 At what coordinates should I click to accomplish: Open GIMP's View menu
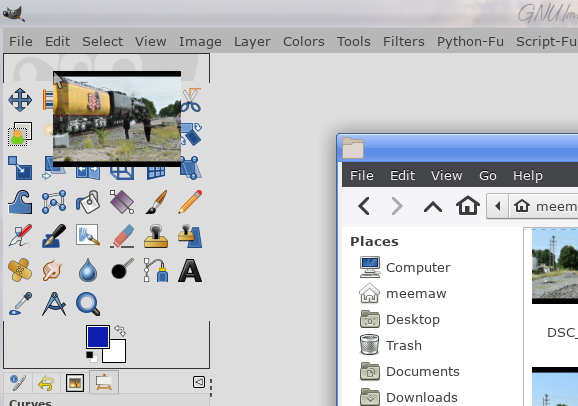pos(150,41)
